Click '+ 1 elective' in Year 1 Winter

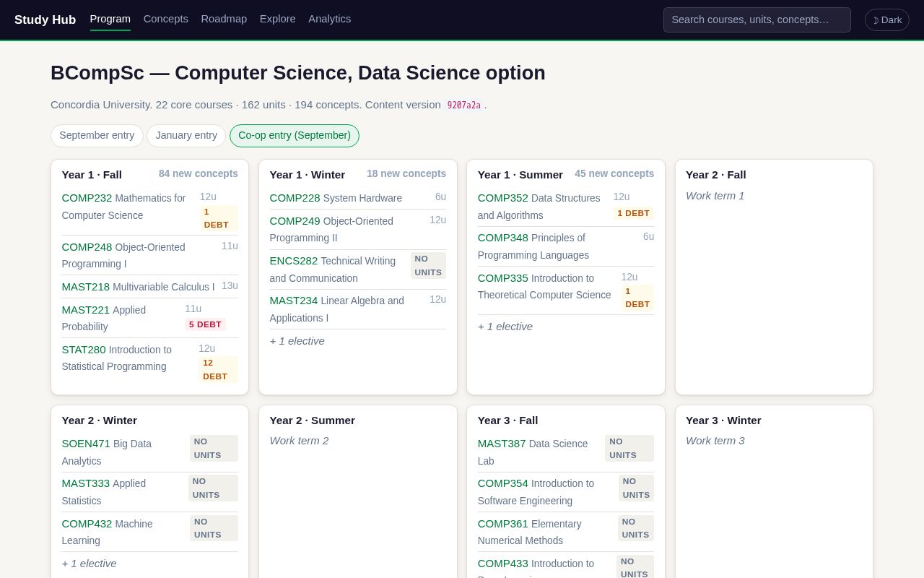pos(297,341)
